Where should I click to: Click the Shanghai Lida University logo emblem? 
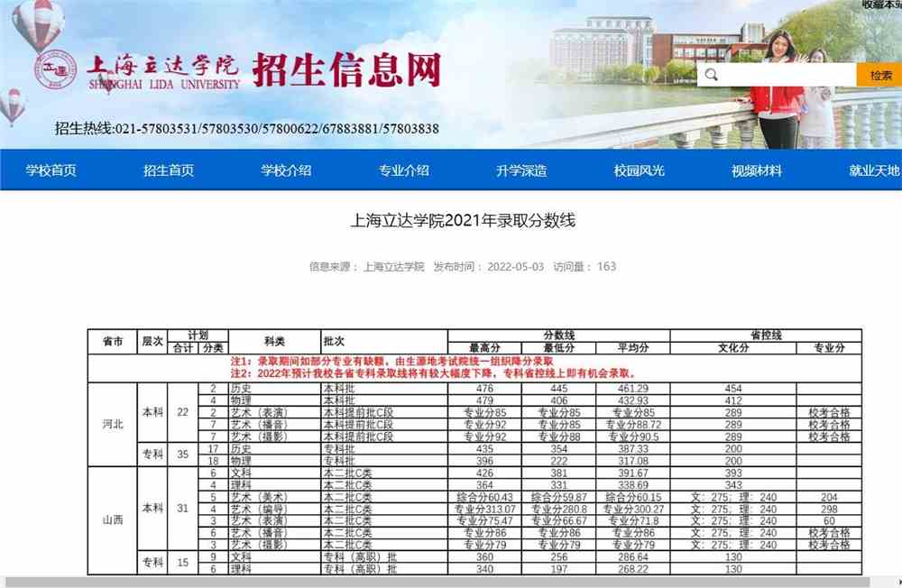(x=56, y=69)
